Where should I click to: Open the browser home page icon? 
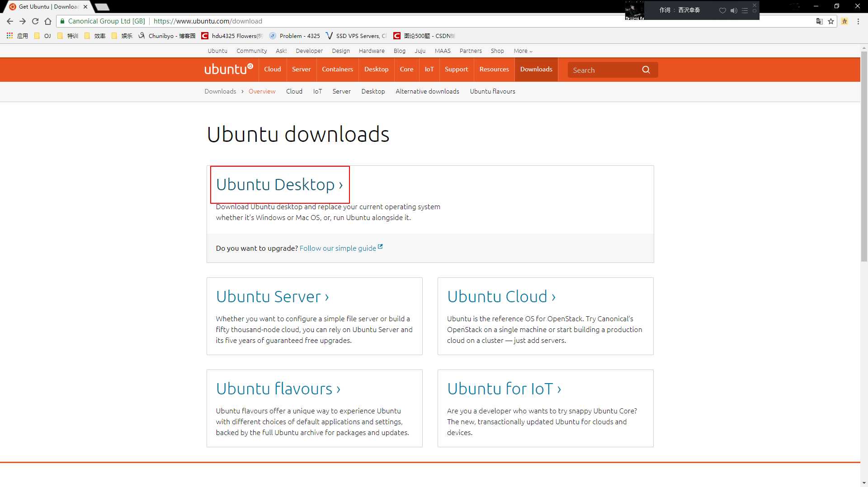tap(48, 21)
